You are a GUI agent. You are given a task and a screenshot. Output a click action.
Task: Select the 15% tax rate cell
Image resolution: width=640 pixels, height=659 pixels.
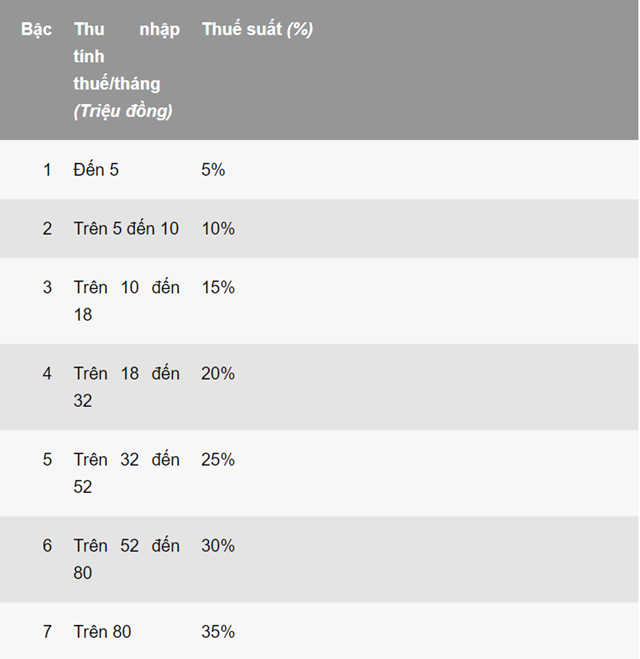click(x=218, y=288)
